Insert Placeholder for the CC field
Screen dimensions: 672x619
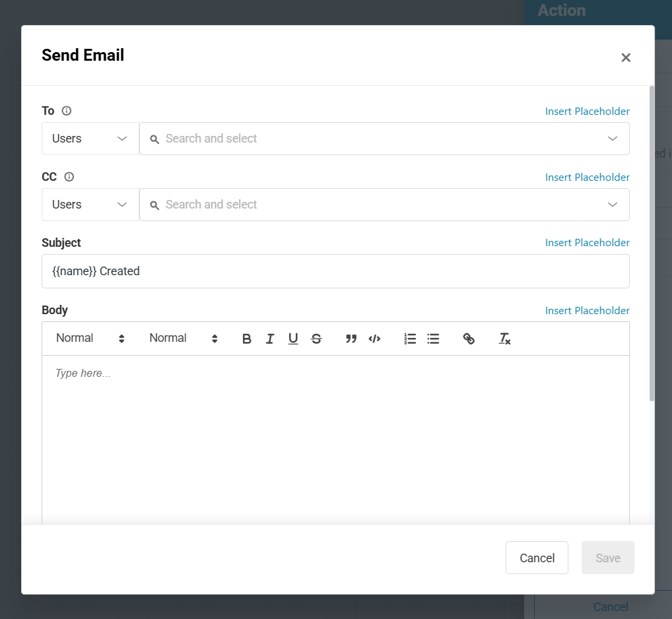pyautogui.click(x=587, y=178)
